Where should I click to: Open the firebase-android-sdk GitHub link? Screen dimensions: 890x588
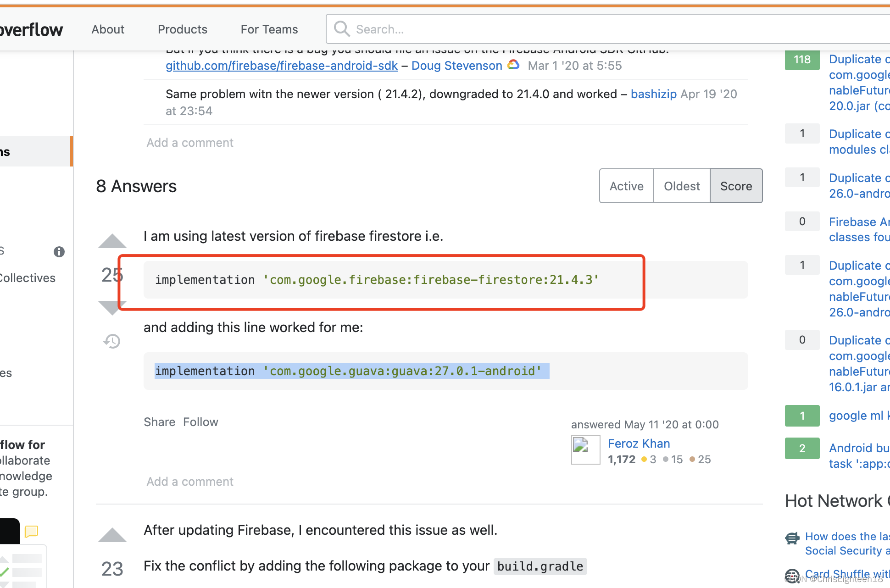[281, 66]
